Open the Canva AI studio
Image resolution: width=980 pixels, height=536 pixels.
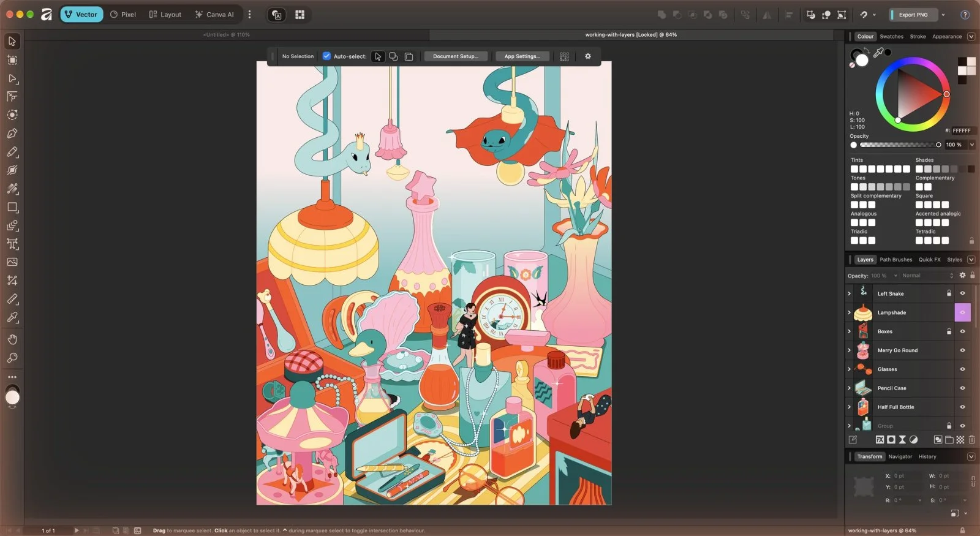[x=214, y=15]
